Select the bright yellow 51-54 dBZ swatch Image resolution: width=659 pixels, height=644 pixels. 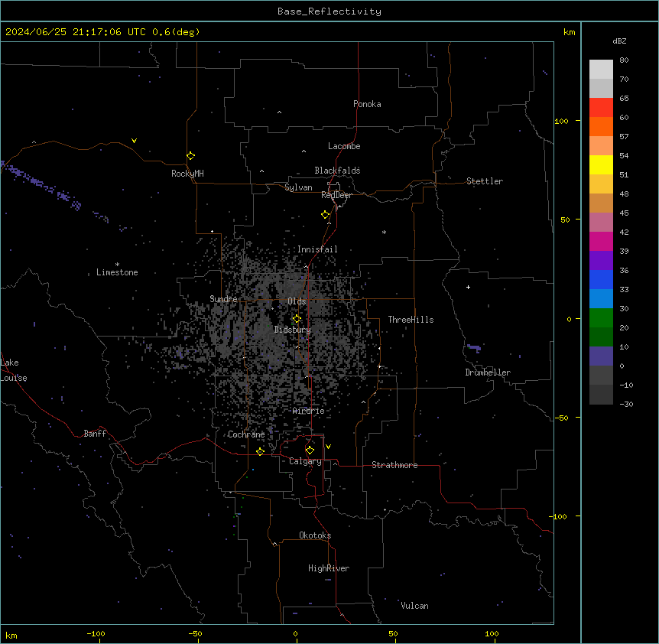(x=601, y=165)
